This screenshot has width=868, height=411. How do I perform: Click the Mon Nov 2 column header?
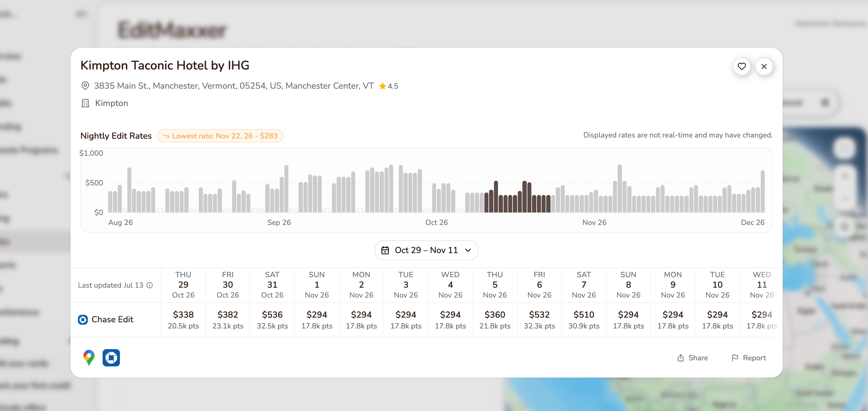[x=361, y=285]
